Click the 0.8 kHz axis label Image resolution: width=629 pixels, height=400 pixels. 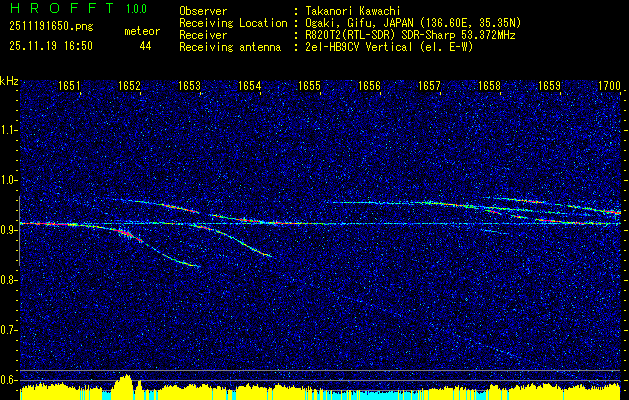[x=8, y=280]
